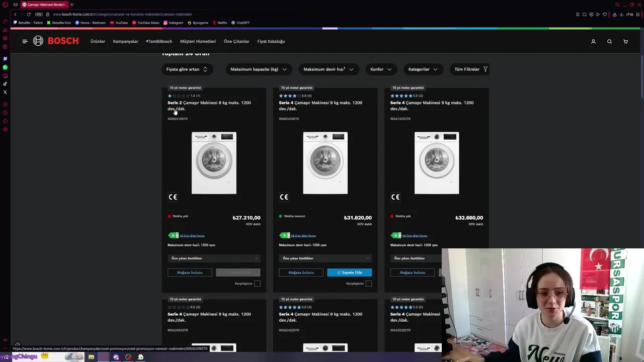Open the Betulitte - Twitch bookmark
Viewport: 644px width, 362px height.
(x=28, y=23)
